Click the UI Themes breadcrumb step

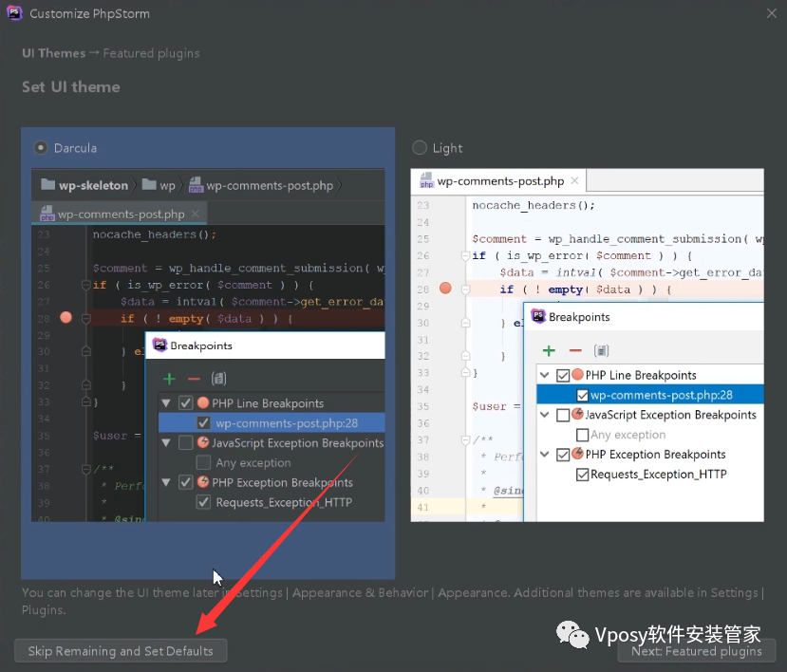54,53
